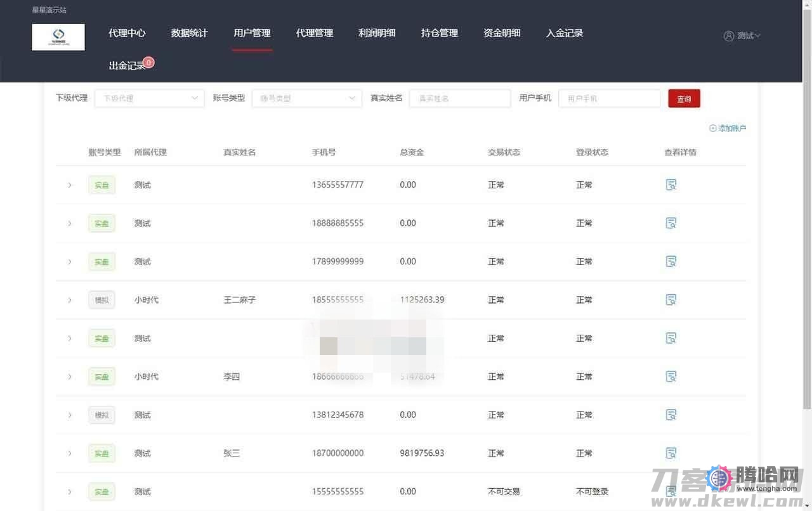Expand row for phone 13655557777
This screenshot has width=812, height=511.
click(70, 185)
